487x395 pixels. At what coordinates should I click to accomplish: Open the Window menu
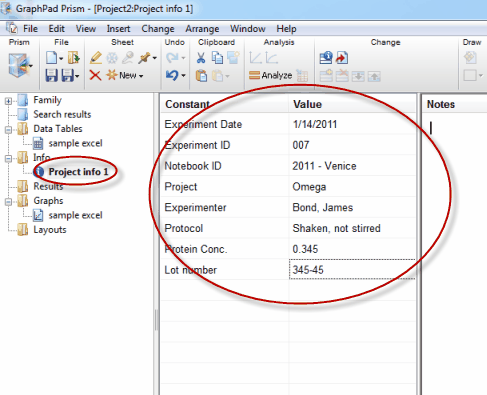coord(248,29)
